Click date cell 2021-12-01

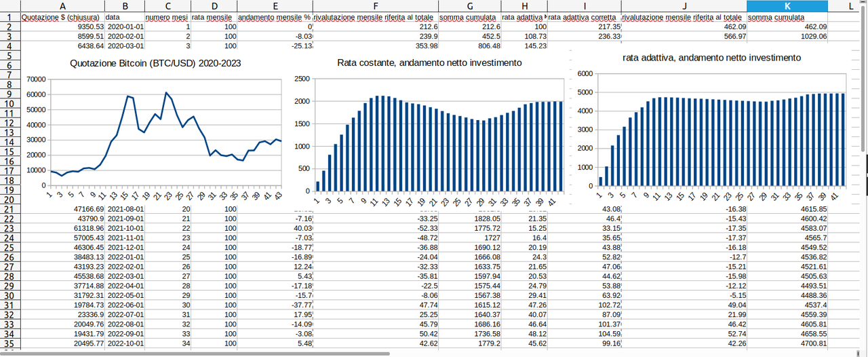pos(125,248)
